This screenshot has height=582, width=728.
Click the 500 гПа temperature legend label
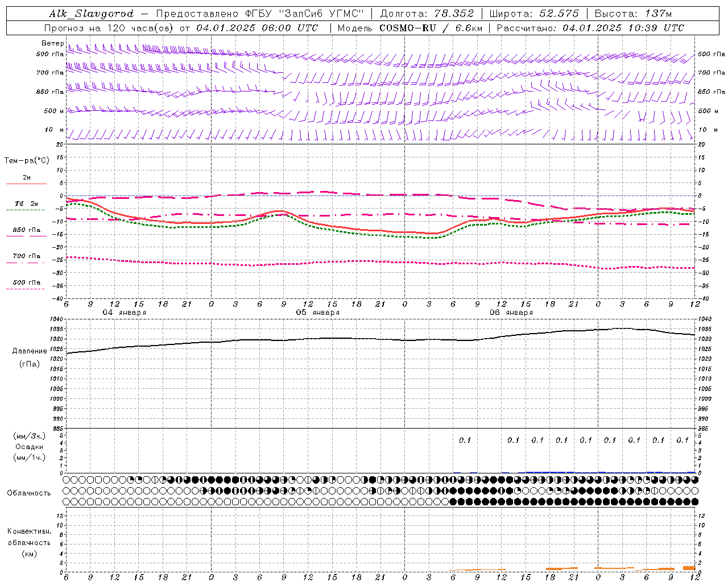pyautogui.click(x=27, y=282)
